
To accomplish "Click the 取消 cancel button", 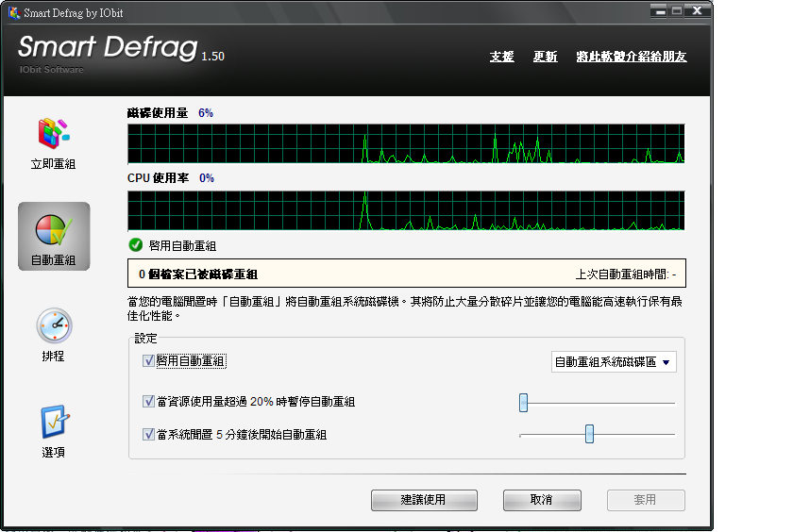I will 542,500.
